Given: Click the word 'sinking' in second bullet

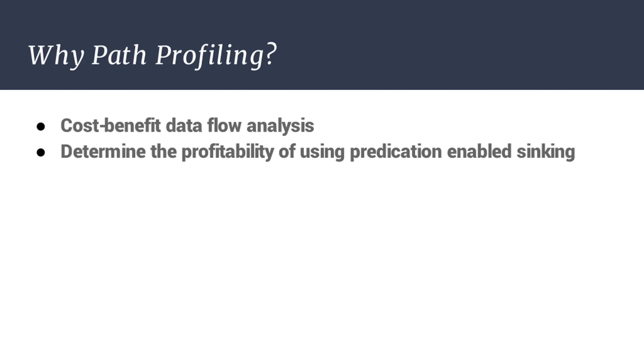Looking at the screenshot, I should pos(546,152).
